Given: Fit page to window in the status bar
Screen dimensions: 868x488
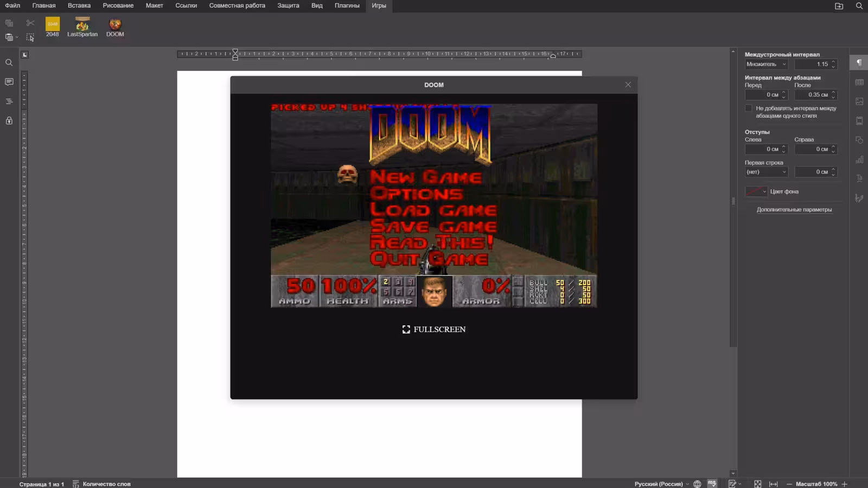Looking at the screenshot, I should click(x=758, y=484).
